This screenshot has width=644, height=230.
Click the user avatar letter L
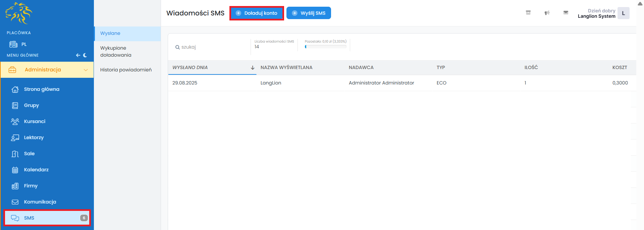coord(623,13)
